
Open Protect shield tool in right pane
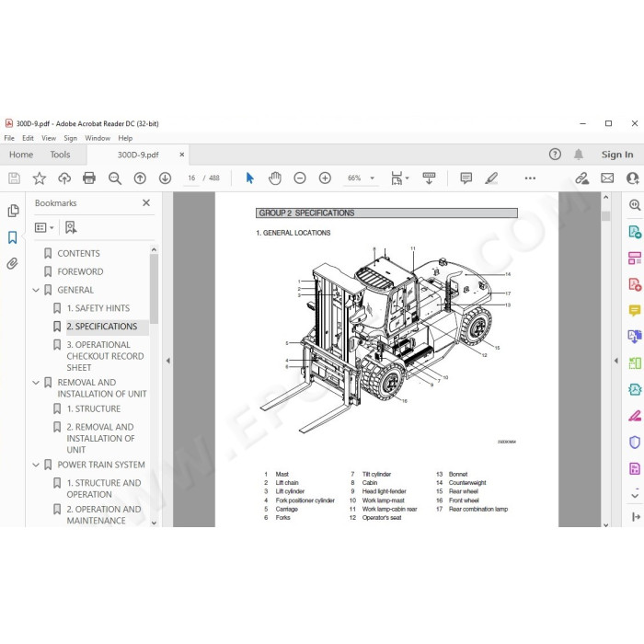point(635,443)
